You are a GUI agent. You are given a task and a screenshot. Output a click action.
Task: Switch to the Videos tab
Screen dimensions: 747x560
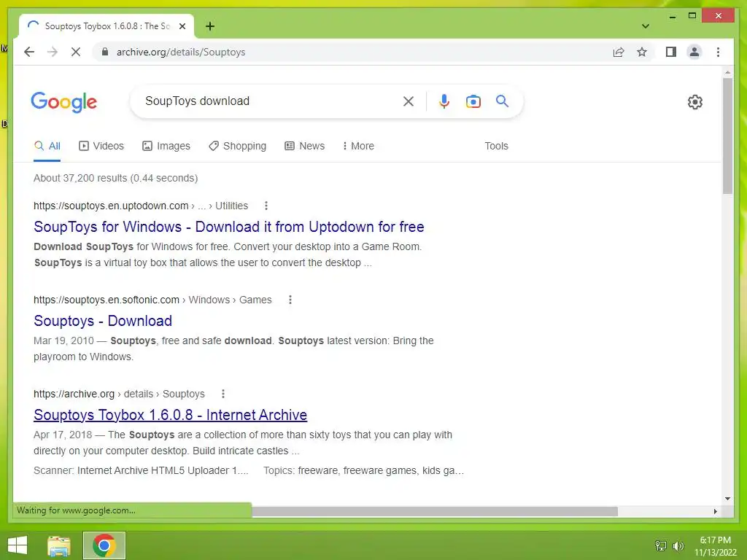click(x=101, y=146)
